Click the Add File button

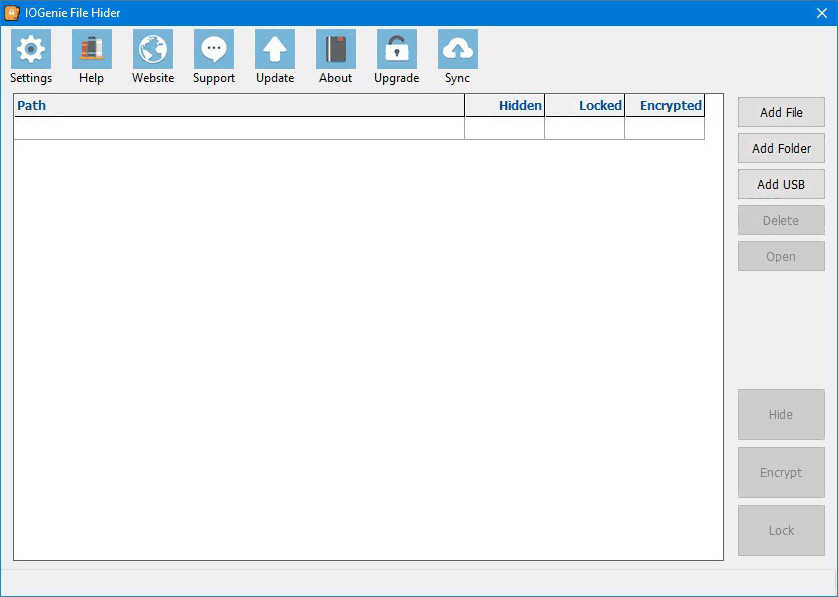(x=781, y=112)
